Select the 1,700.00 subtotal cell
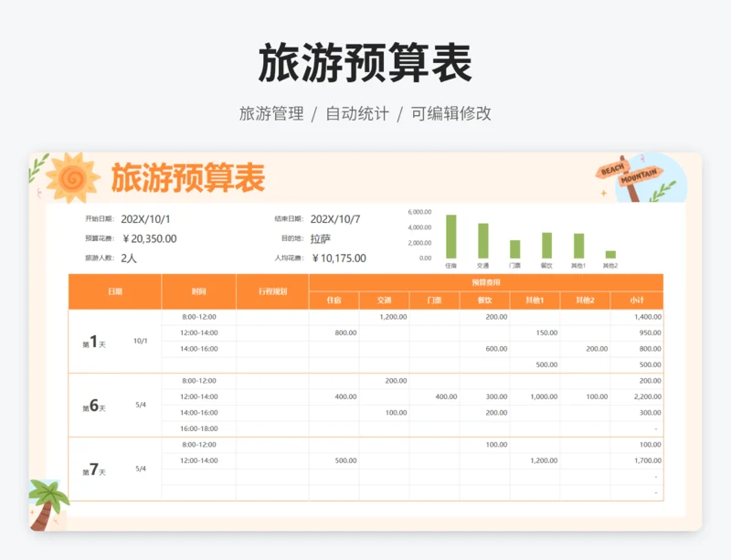Image resolution: width=731 pixels, height=560 pixels. pyautogui.click(x=637, y=460)
